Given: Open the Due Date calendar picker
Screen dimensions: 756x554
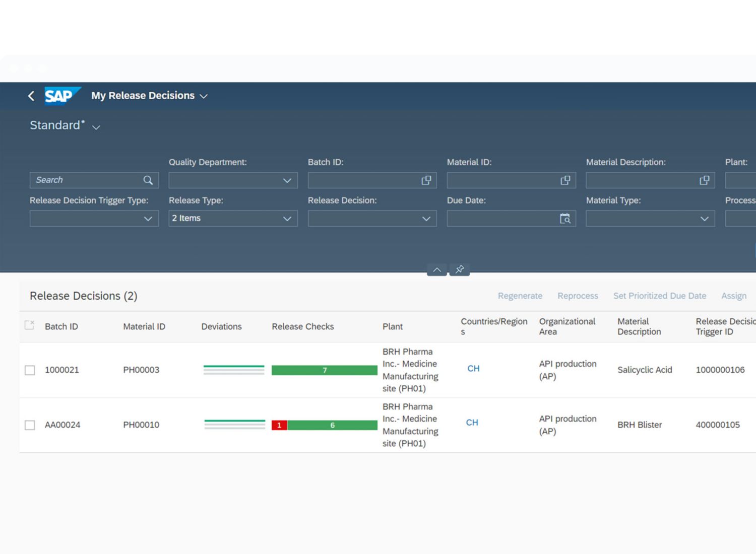Looking at the screenshot, I should click(565, 219).
